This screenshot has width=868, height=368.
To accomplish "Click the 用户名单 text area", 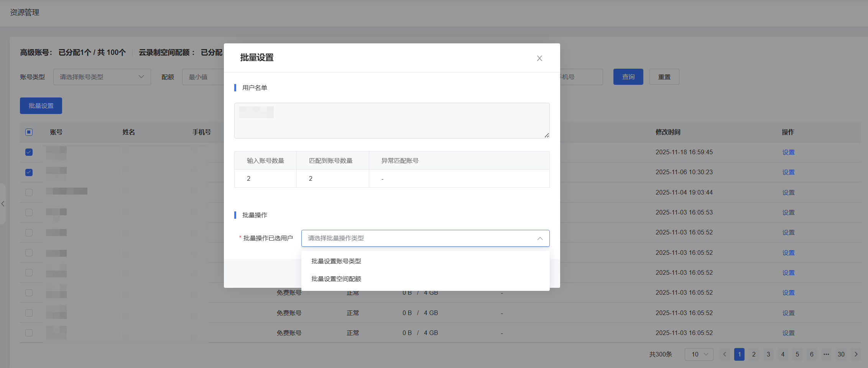I will (x=391, y=120).
